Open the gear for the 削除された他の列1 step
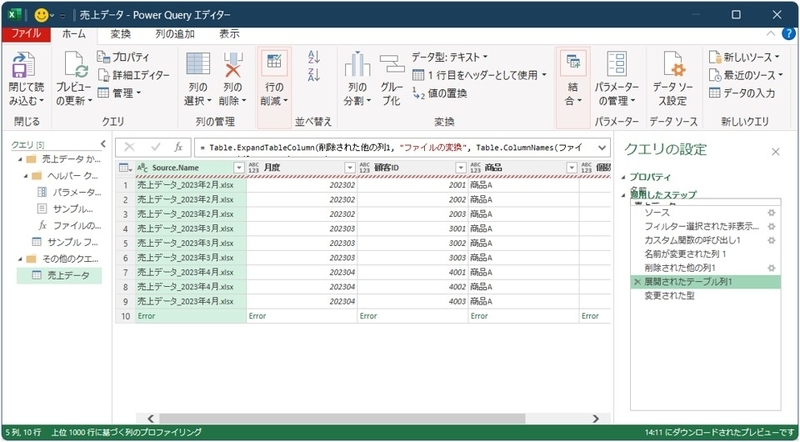 coord(771,267)
